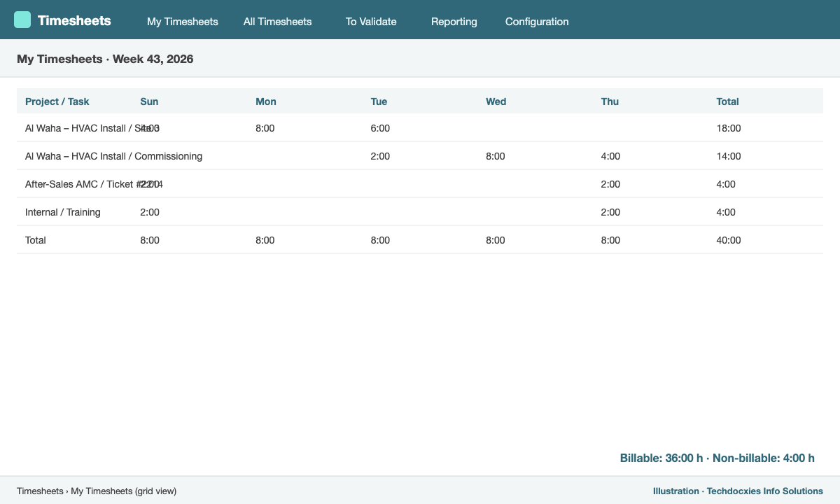
Task: Select the Commissioning Tuesday 2:00 cell
Action: [380, 156]
